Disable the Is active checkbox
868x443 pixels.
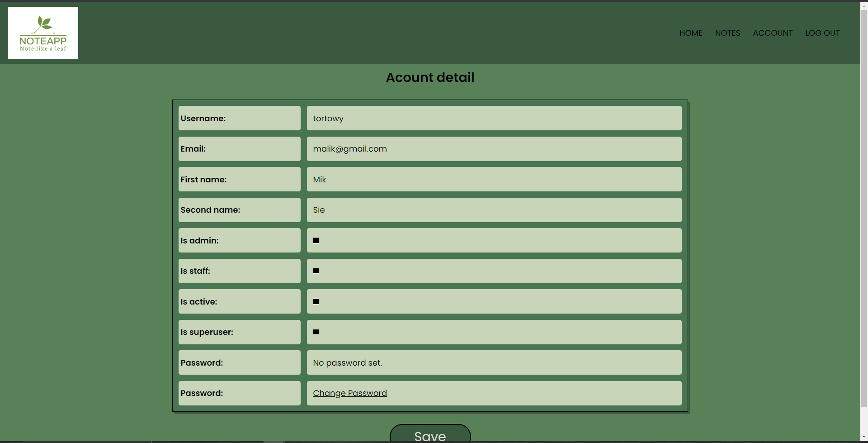coord(316,301)
